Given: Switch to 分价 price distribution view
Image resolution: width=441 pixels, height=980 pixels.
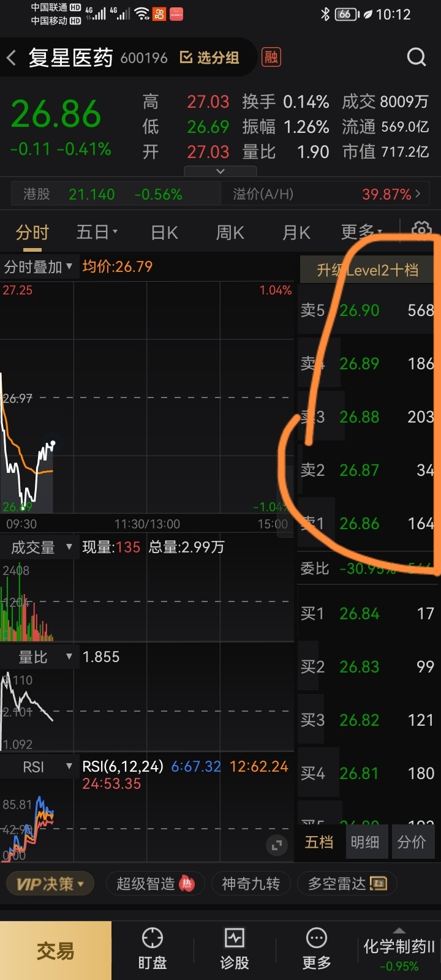Looking at the screenshot, I should tap(412, 842).
